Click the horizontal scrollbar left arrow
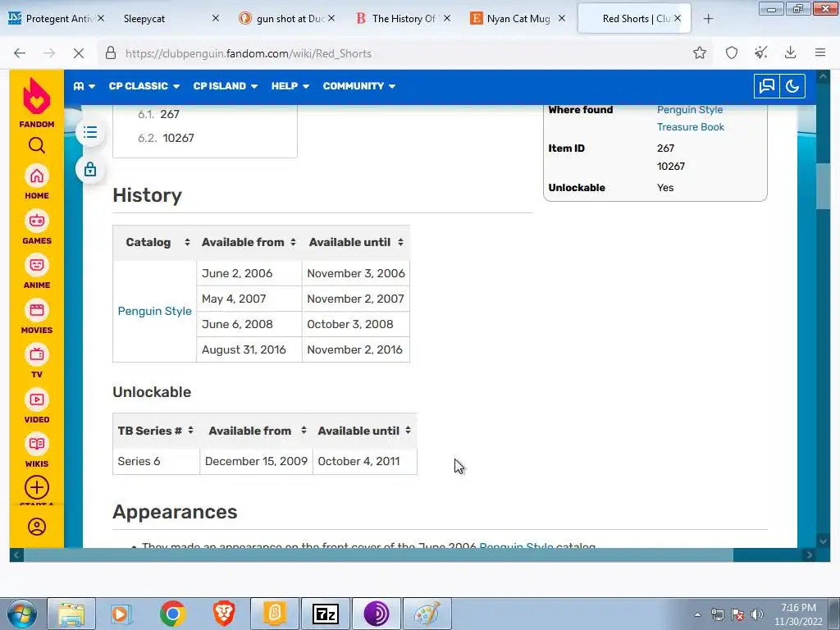This screenshot has height=630, width=840. (x=16, y=555)
